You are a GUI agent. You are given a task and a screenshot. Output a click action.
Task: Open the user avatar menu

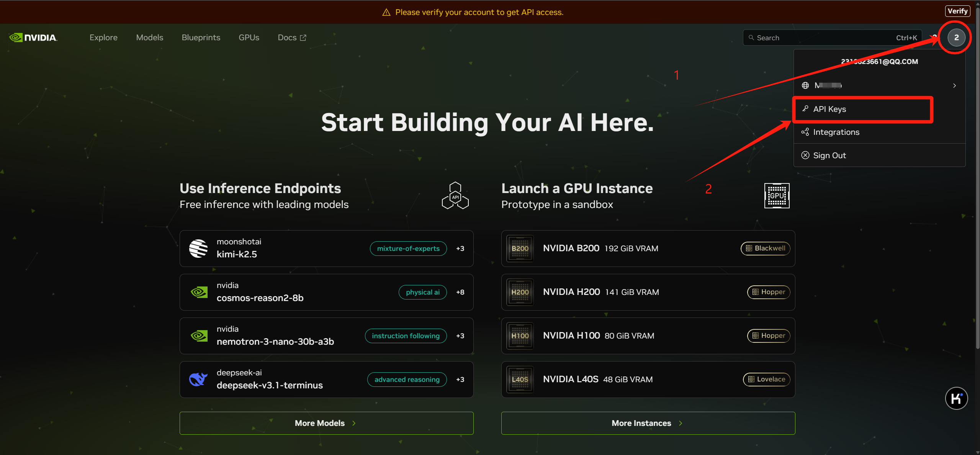pos(956,38)
